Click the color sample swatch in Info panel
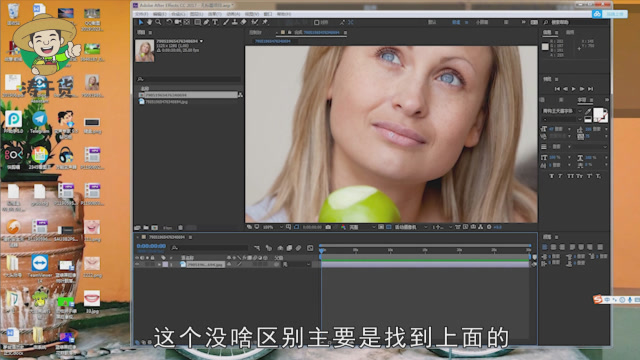The height and width of the screenshot is (360, 640). click(545, 47)
